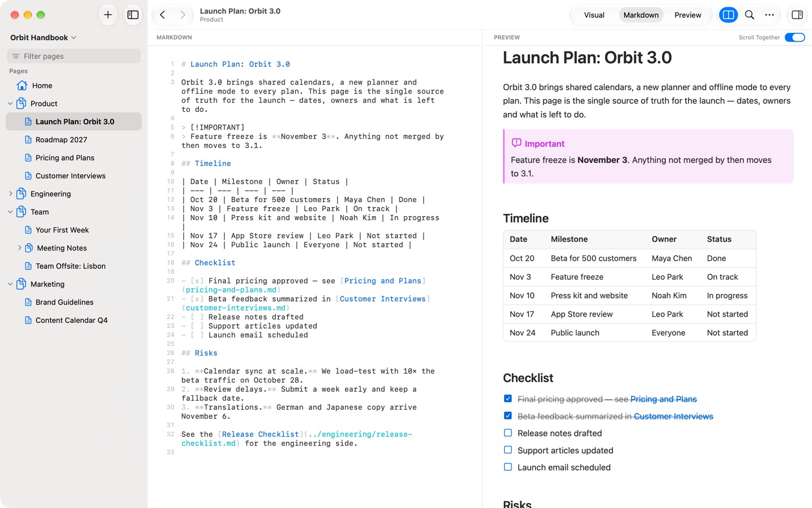
Task: Click the Product folder icon
Action: pyautogui.click(x=21, y=103)
